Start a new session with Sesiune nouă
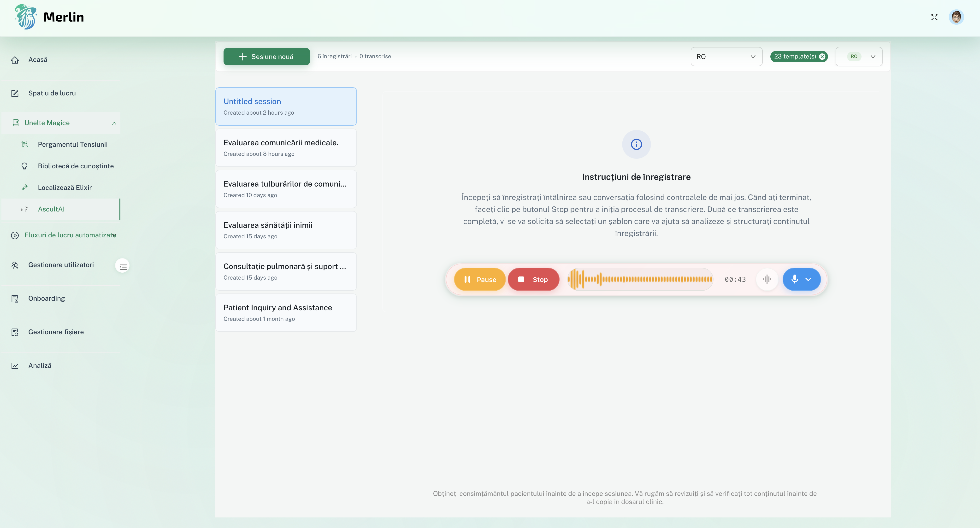 266,57
